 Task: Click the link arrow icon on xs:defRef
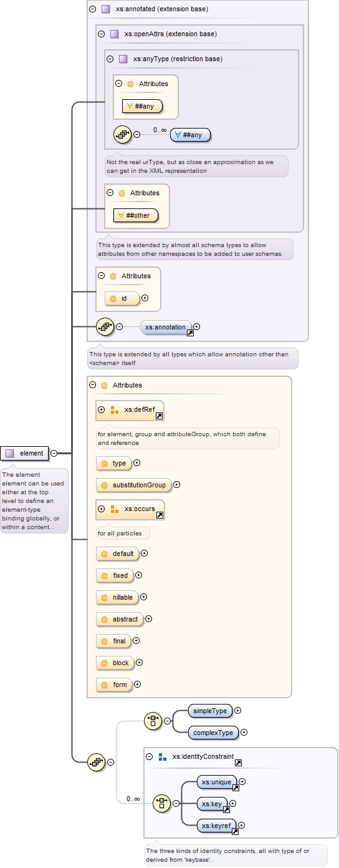160,416
